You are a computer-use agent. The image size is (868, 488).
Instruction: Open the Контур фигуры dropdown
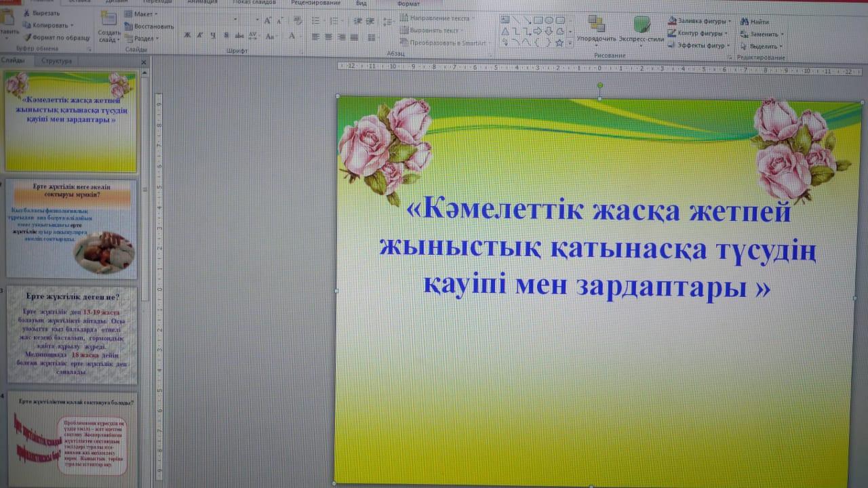click(702, 33)
